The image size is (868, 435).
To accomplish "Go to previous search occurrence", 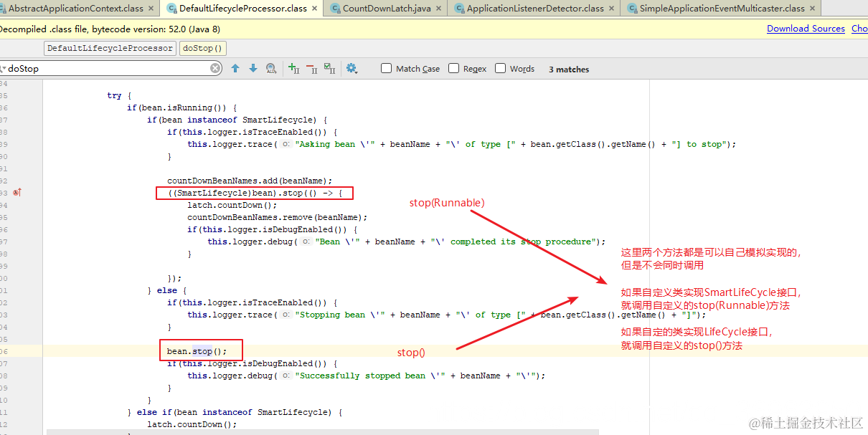I will 235,68.
